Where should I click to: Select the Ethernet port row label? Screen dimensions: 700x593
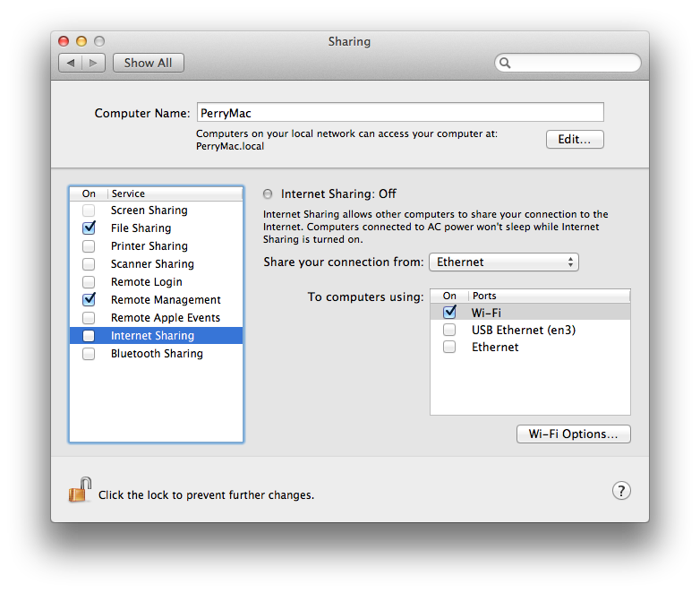[495, 348]
